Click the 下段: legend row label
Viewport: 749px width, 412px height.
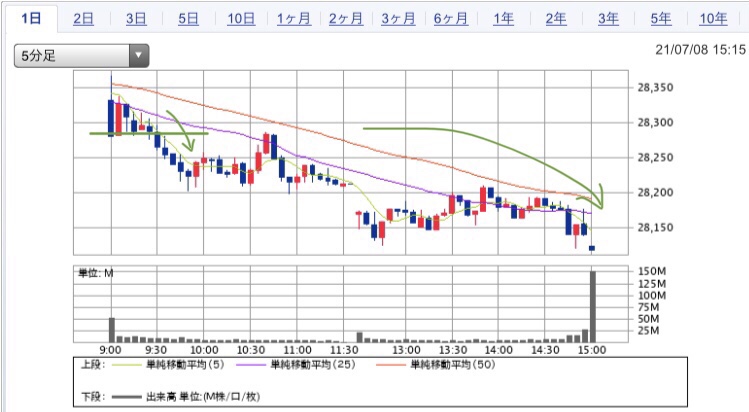click(93, 397)
